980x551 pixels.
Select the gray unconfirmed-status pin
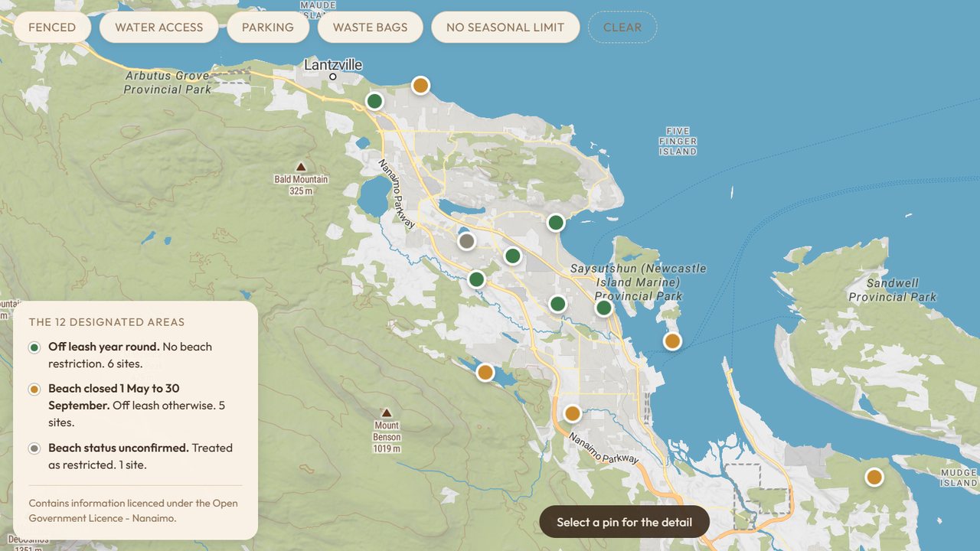466,241
